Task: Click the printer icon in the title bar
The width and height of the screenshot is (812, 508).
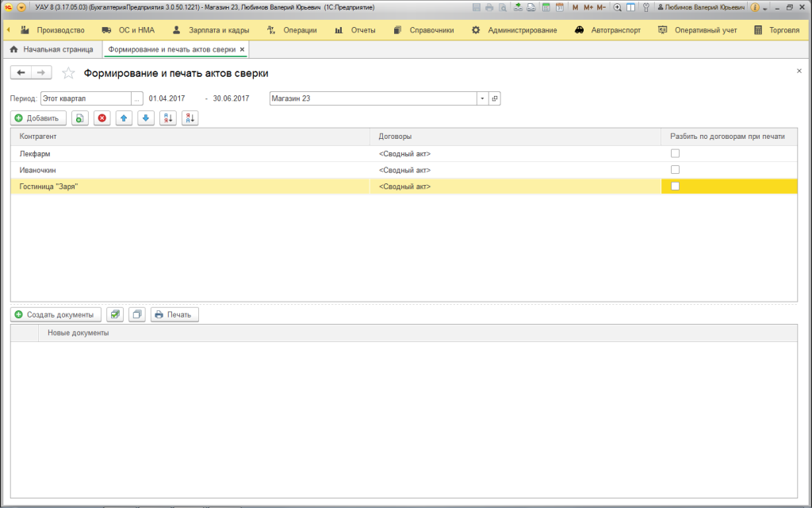Action: (x=489, y=8)
